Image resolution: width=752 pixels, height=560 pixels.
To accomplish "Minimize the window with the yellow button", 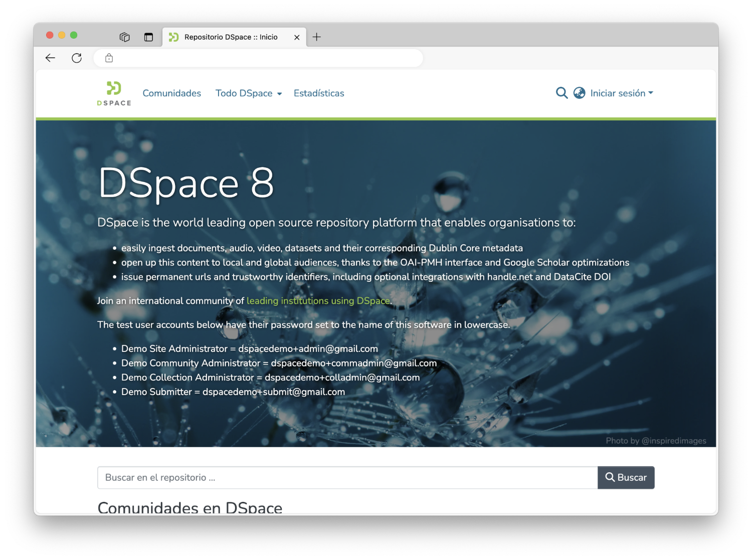I will (62, 35).
